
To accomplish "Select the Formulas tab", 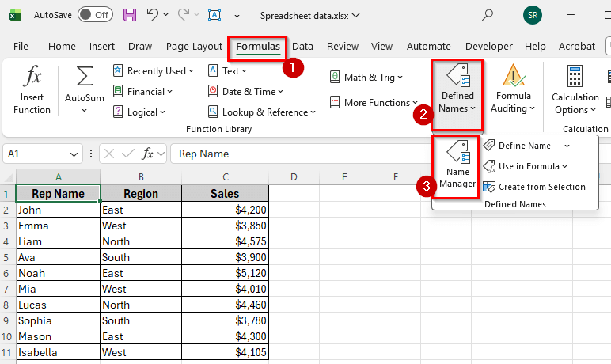I will (257, 47).
